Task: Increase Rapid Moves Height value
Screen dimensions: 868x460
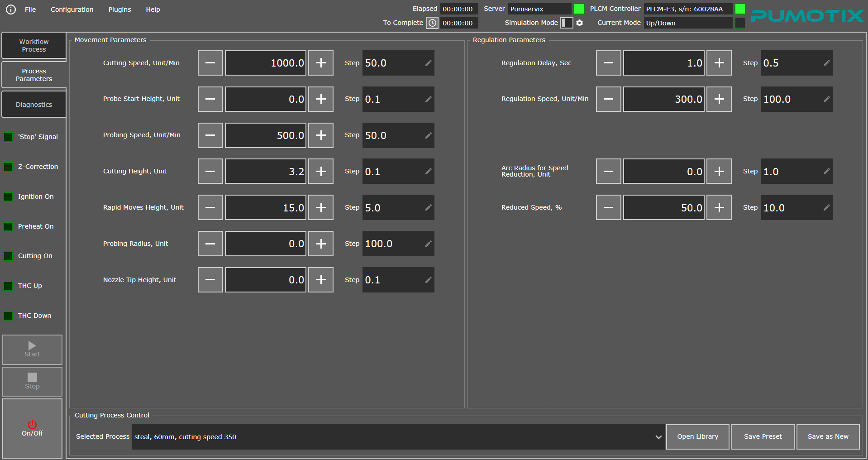Action: pyautogui.click(x=321, y=207)
